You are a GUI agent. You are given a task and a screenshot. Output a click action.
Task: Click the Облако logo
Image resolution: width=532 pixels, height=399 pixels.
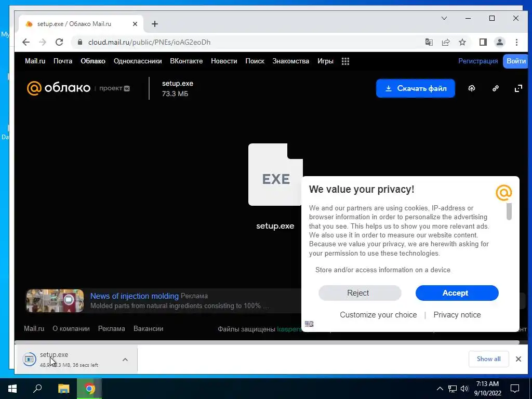pyautogui.click(x=59, y=88)
